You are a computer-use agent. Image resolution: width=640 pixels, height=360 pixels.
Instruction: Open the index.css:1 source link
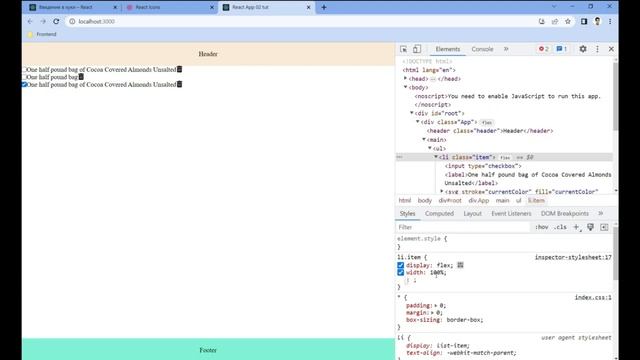coord(593,298)
